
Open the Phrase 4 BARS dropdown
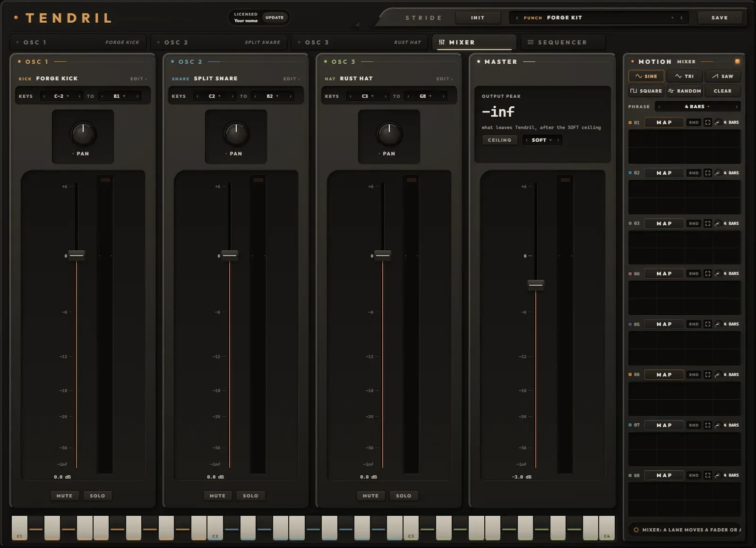coord(697,107)
